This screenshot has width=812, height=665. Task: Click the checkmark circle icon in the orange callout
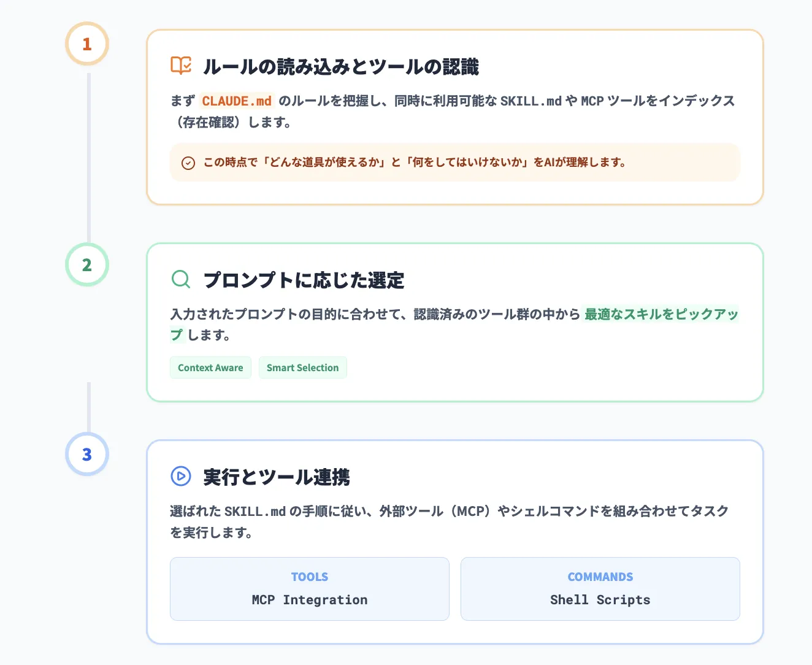[188, 163]
